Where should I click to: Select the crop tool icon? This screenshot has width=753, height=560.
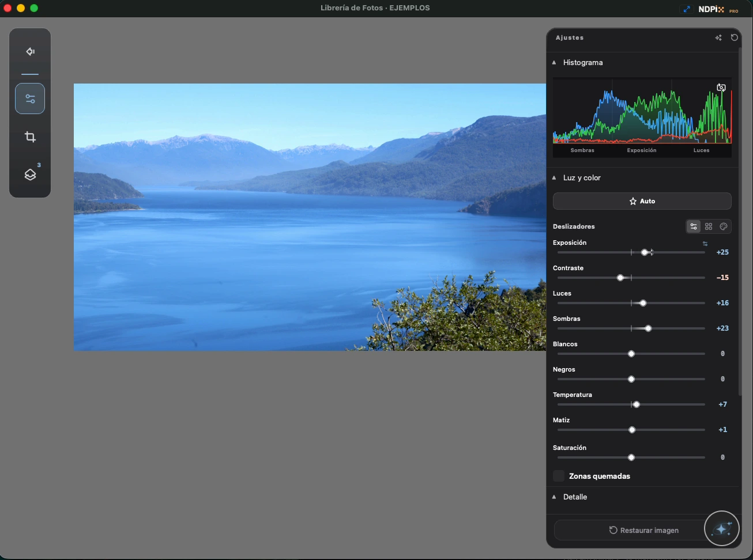[x=30, y=137]
